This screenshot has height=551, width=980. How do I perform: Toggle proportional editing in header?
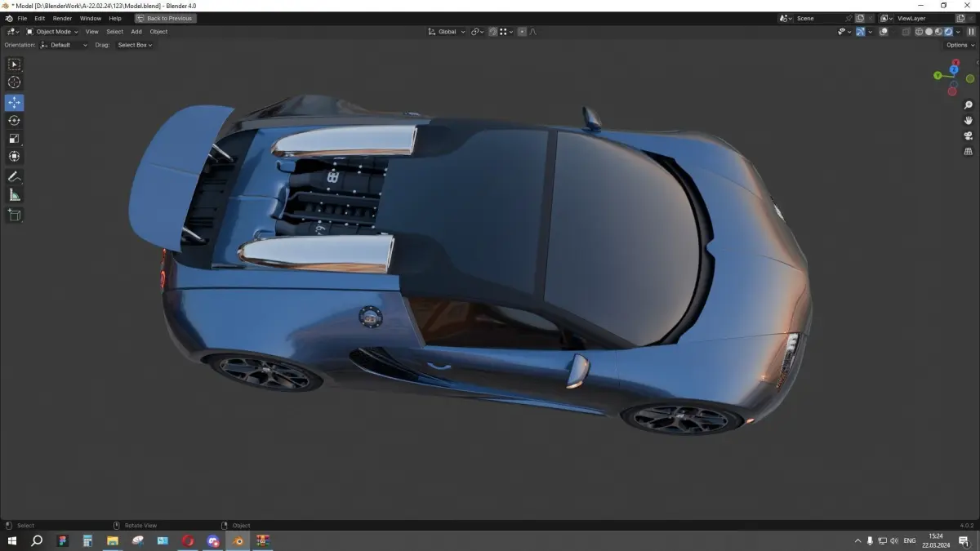522,32
